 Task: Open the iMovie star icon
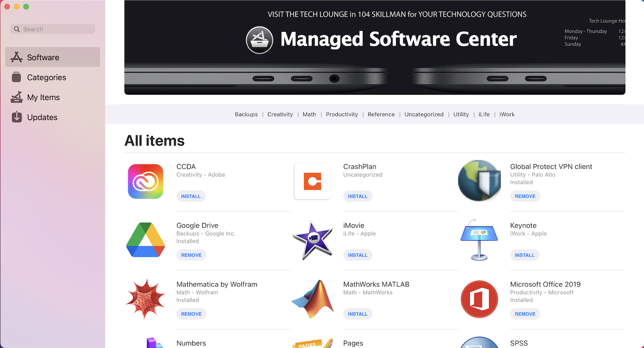[x=312, y=240]
